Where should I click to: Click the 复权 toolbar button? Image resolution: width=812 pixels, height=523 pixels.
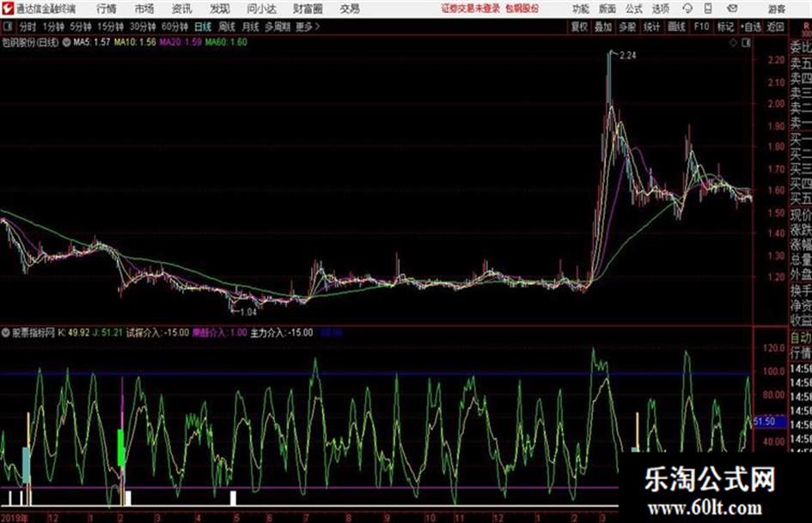tap(579, 27)
